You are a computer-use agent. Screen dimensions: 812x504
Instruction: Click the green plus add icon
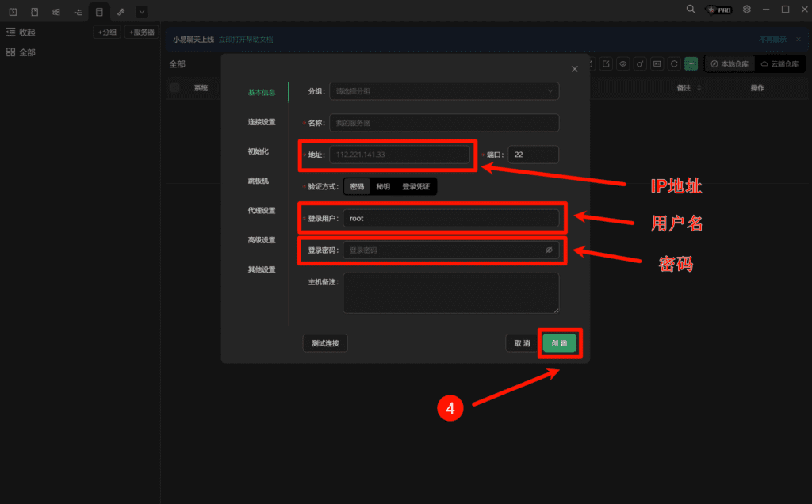point(691,63)
